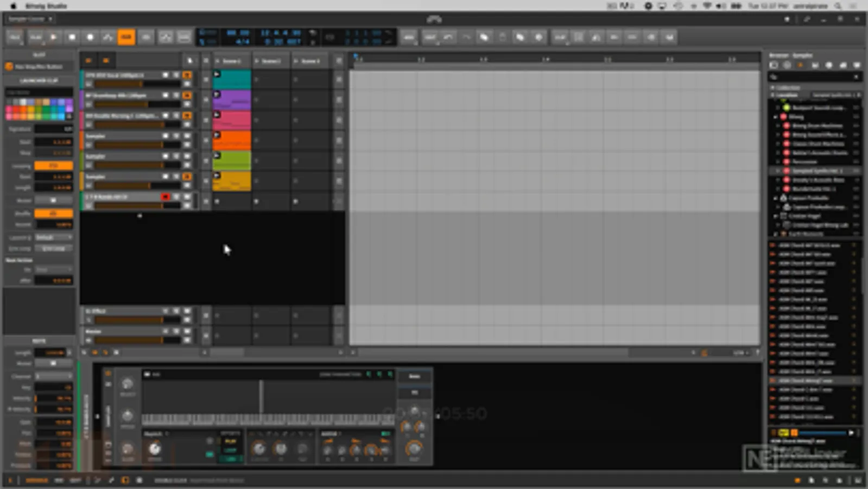This screenshot has height=489, width=868.
Task: Stop clips on the purple track
Action: point(206,100)
